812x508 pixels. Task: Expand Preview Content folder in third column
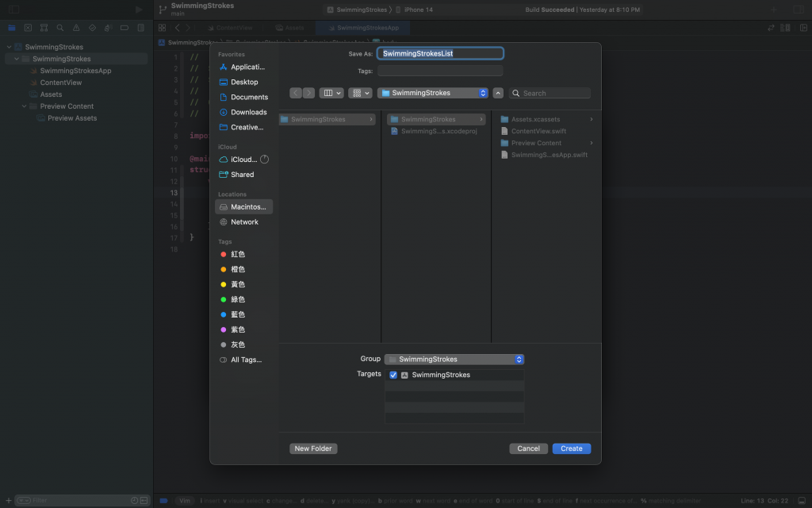click(592, 143)
